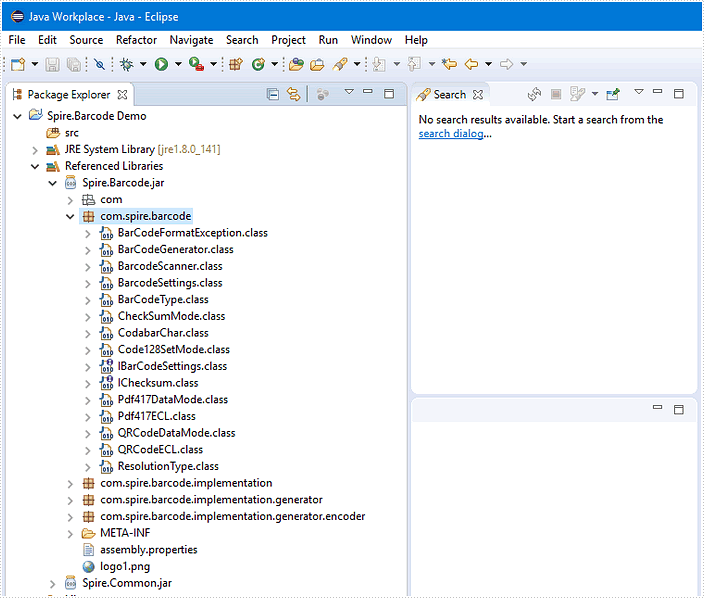Image resolution: width=704 pixels, height=598 pixels.
Task: Collapse the Spire.Barcode Demo project
Action: (x=18, y=117)
